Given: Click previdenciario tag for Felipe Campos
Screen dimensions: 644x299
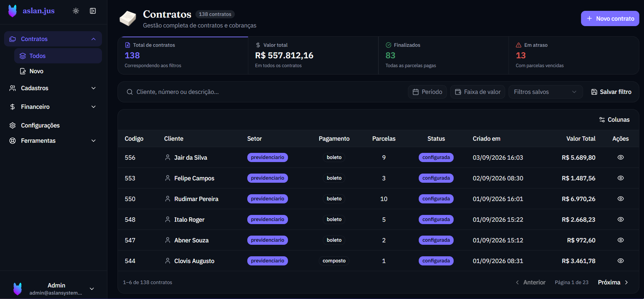Looking at the screenshot, I should [x=268, y=178].
